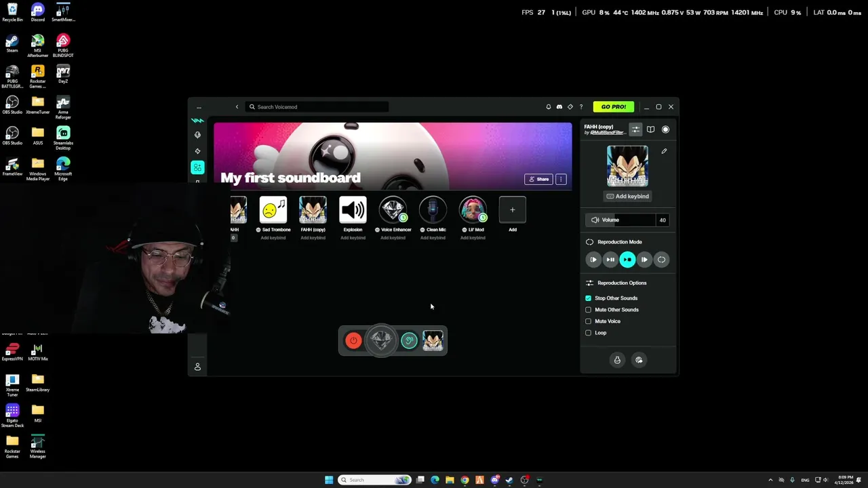Open the book tab in sound panel
The height and width of the screenshot is (488, 868).
click(650, 129)
